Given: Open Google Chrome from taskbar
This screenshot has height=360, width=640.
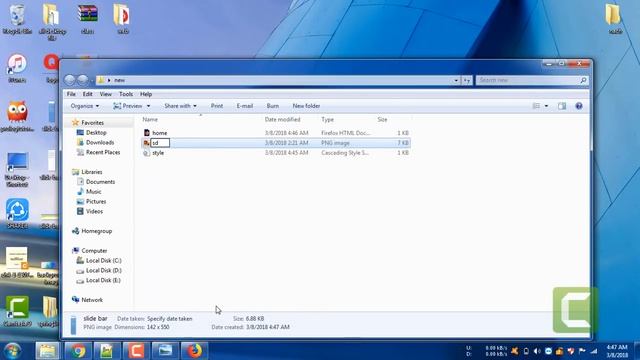Looking at the screenshot, I should pos(78,351).
